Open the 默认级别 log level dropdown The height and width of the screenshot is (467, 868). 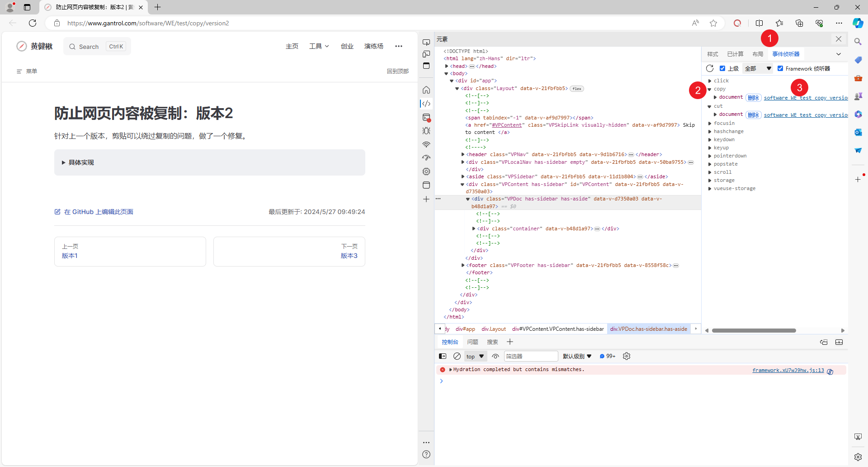[x=577, y=356]
